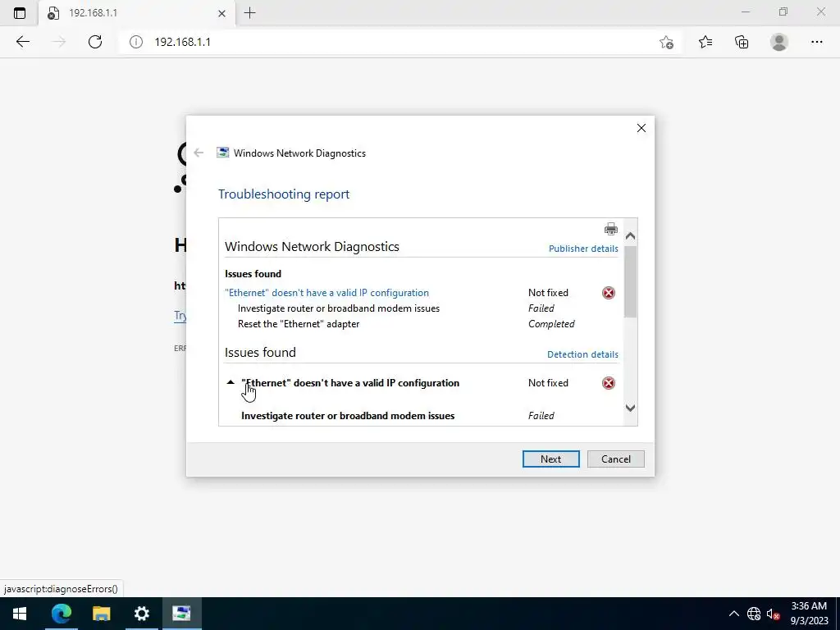Click 'Reset the "Ethernet" adapter' text
Viewport: 840px width, 630px height.
299,323
